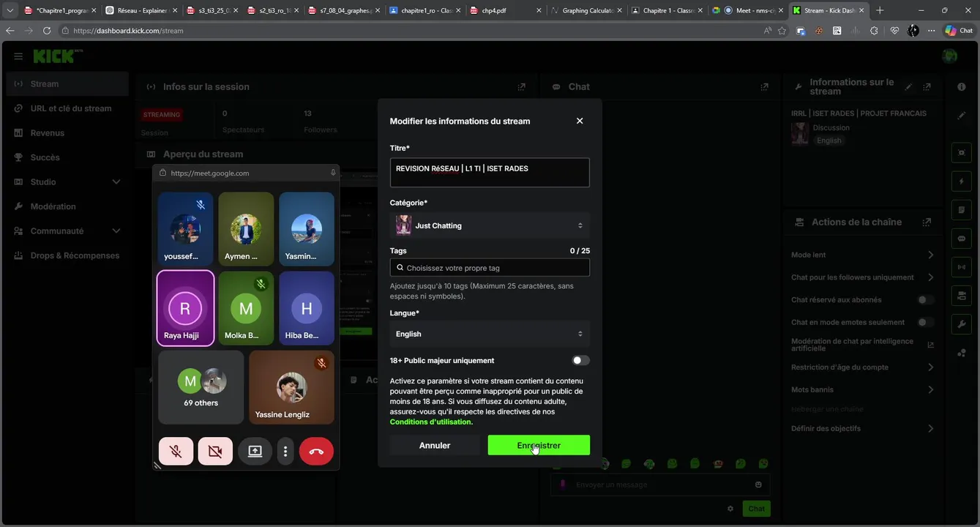Click the present screen button in Meet
Screen dimensions: 980x527
pyautogui.click(x=255, y=452)
